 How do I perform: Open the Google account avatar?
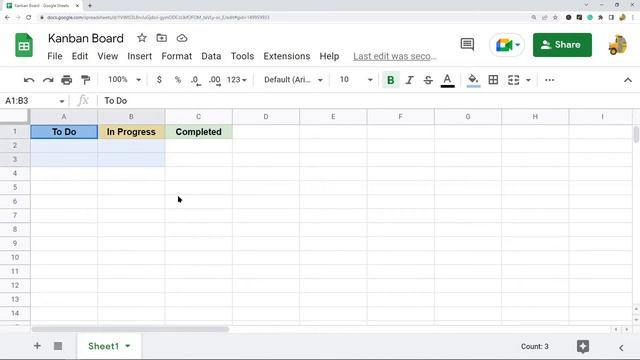pos(618,45)
